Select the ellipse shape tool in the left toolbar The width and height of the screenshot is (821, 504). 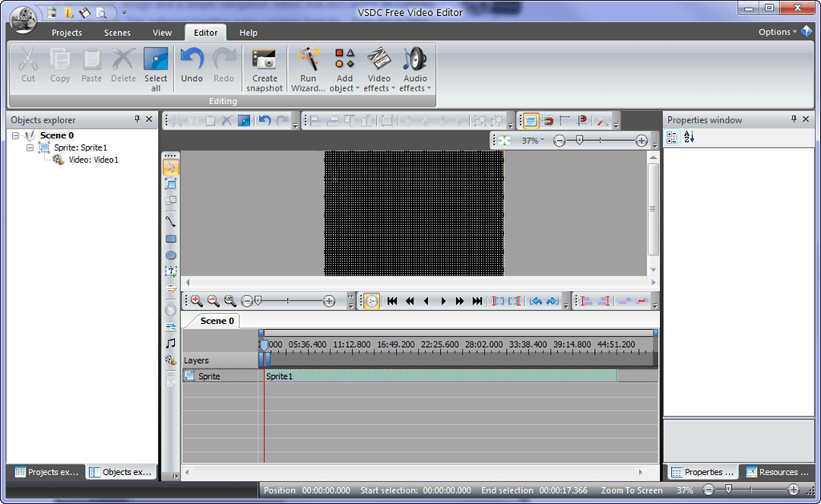pyautogui.click(x=171, y=256)
